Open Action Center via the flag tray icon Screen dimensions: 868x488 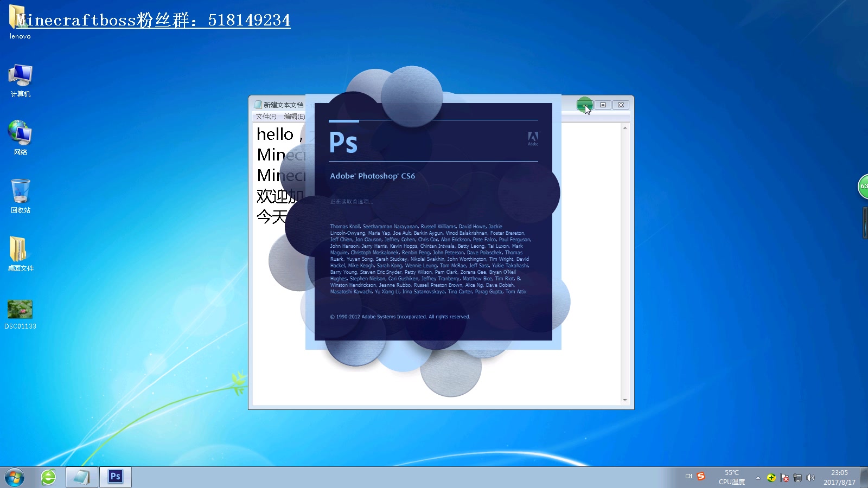pos(784,477)
